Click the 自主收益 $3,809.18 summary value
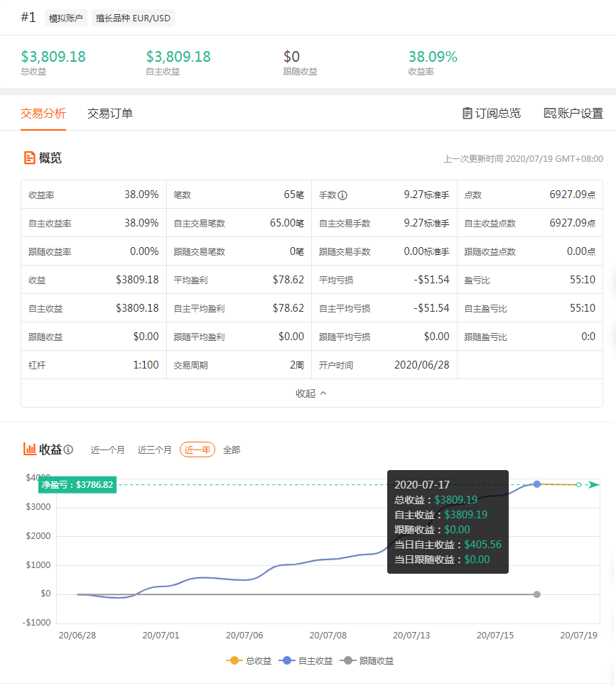Image resolution: width=616 pixels, height=698 pixels. point(178,57)
